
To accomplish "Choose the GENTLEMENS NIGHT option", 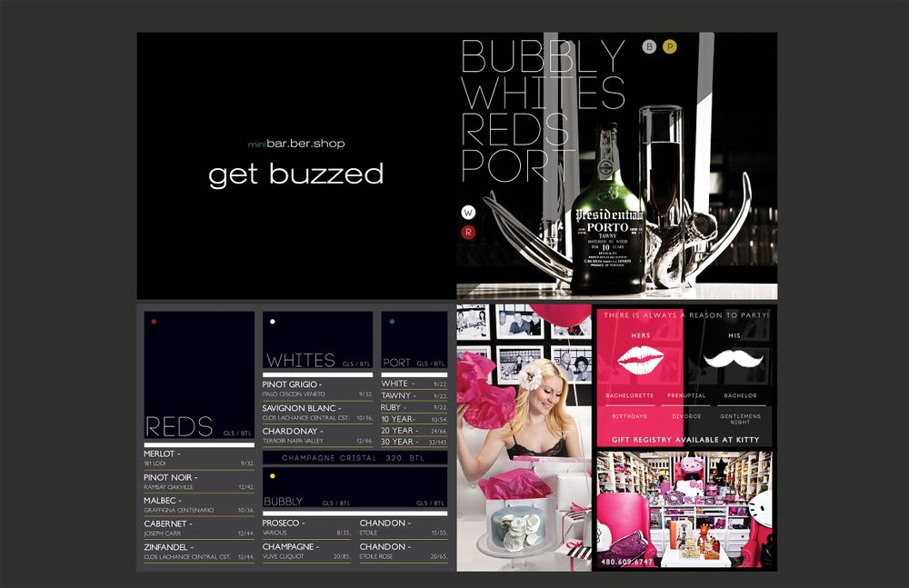I will pyautogui.click(x=740, y=419).
